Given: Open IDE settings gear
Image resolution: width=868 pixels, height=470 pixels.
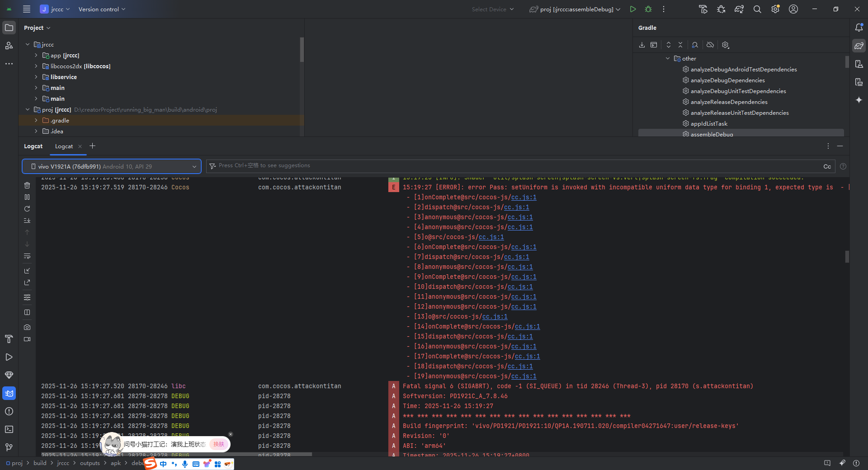Looking at the screenshot, I should (x=775, y=9).
